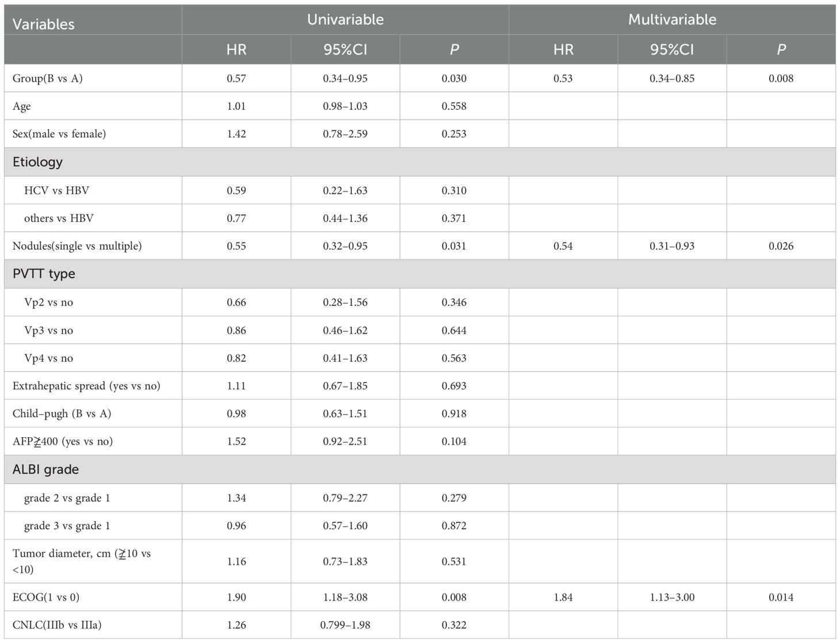Select the Vp3 vs no row label
The width and height of the screenshot is (840, 643).
point(48,330)
